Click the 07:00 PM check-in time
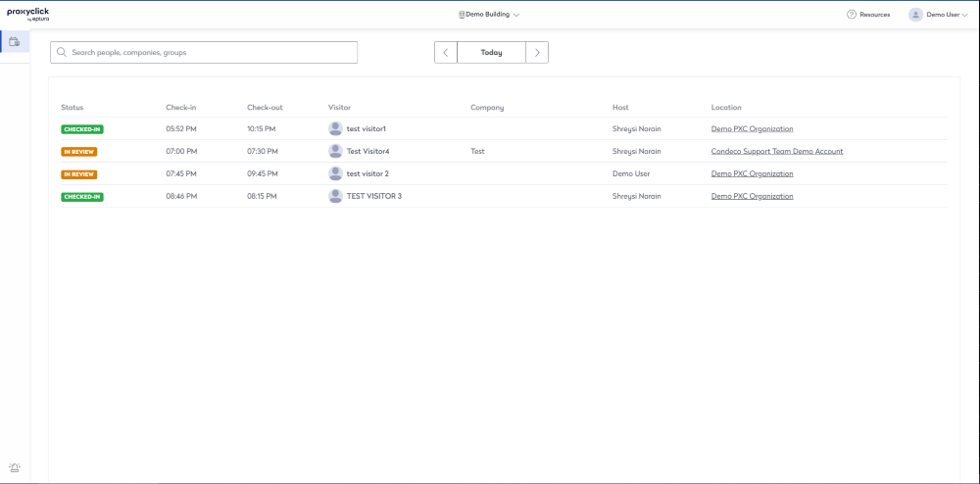 click(181, 151)
